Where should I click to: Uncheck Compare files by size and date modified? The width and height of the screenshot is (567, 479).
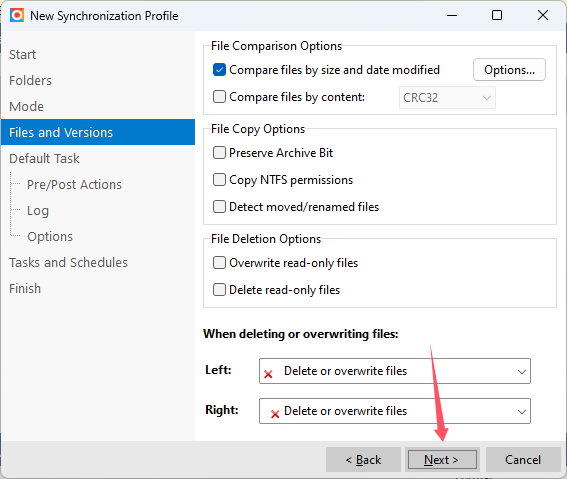[x=219, y=70]
